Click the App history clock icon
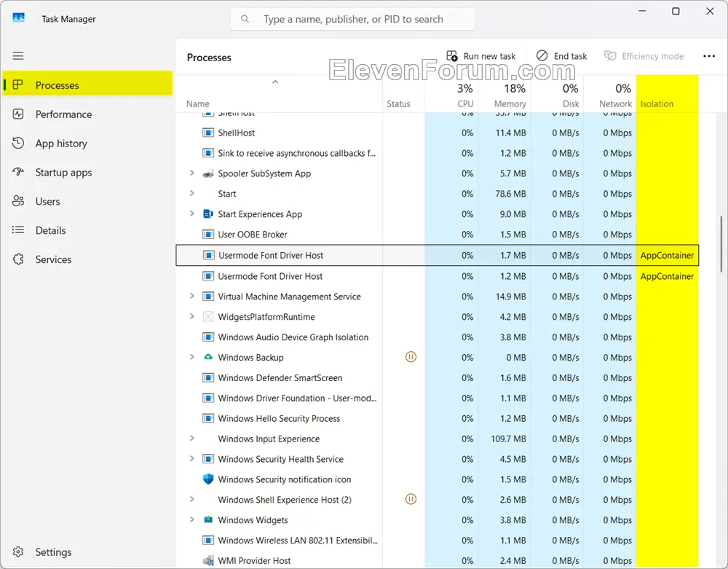The width and height of the screenshot is (728, 569). (18, 143)
